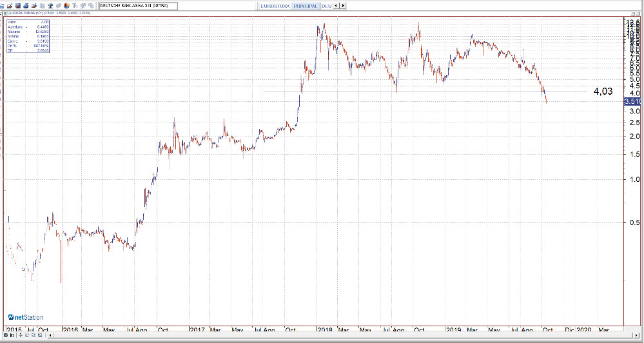Click the 1.0 price axis label
The height and width of the screenshot is (343, 644).
click(634, 179)
